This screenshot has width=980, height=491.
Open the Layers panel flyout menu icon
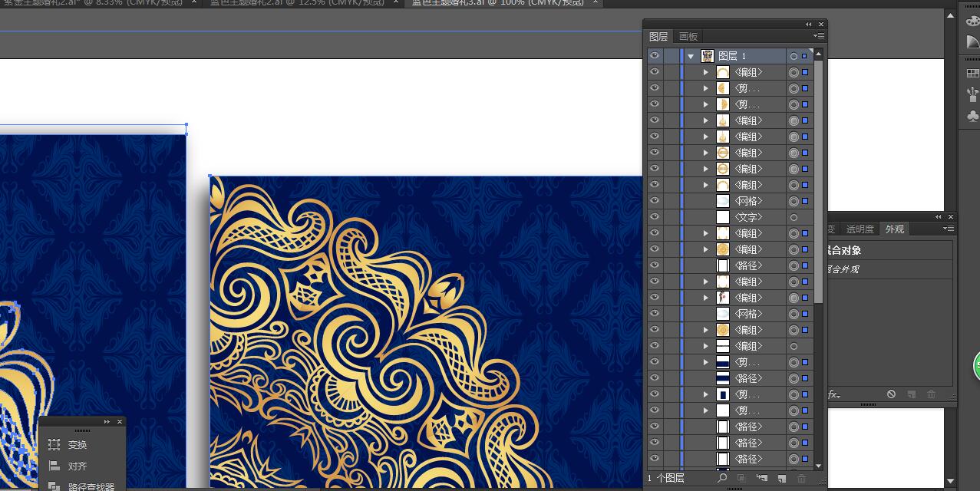[x=820, y=36]
